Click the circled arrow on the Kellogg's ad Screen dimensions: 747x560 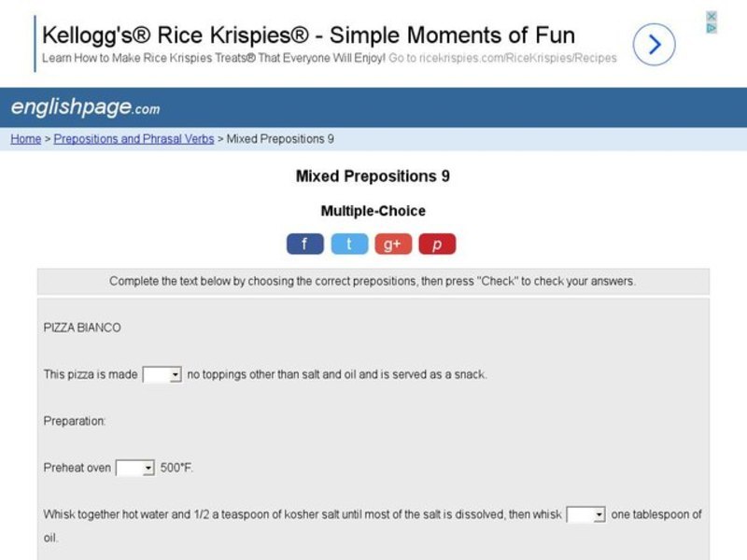pyautogui.click(x=654, y=44)
